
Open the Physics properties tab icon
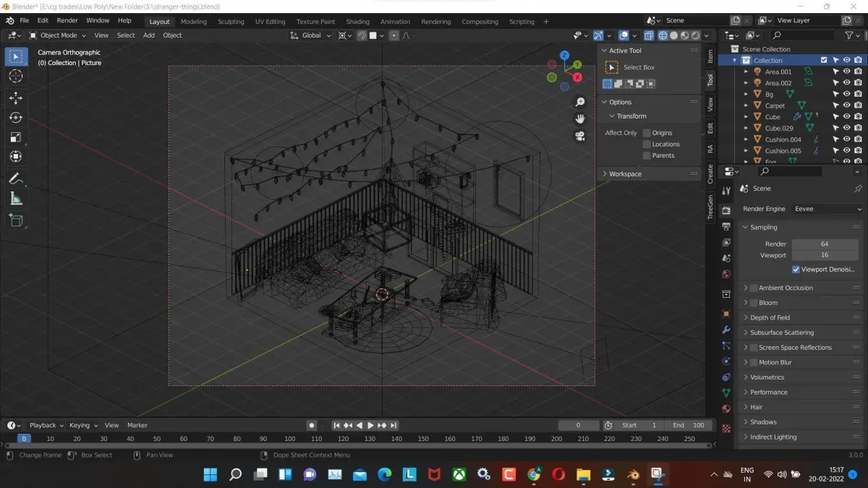coord(726,361)
